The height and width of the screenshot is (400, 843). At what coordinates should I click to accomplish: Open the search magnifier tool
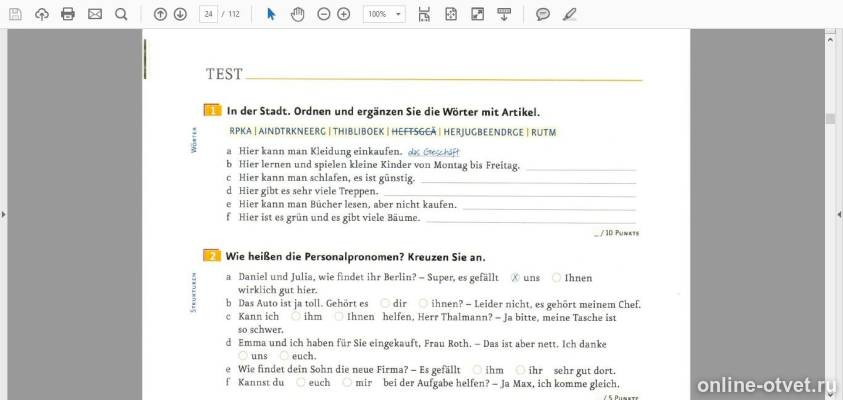[122, 14]
